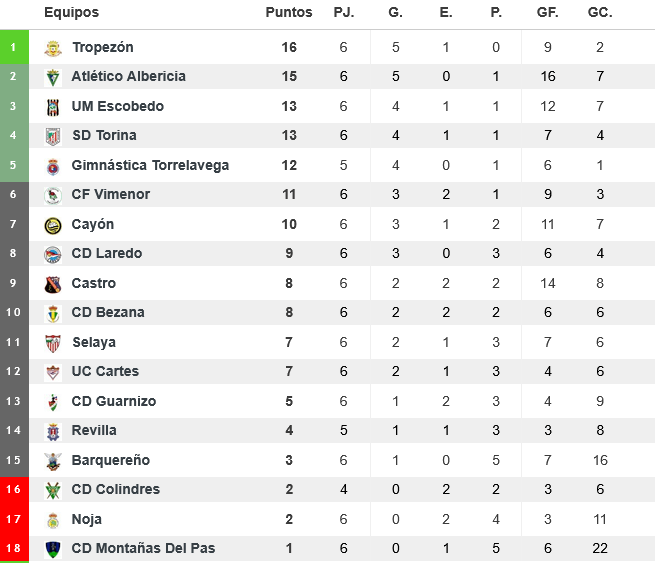Screen dimensions: 655x563
Task: Click the GF. column header
Action: pos(548,13)
